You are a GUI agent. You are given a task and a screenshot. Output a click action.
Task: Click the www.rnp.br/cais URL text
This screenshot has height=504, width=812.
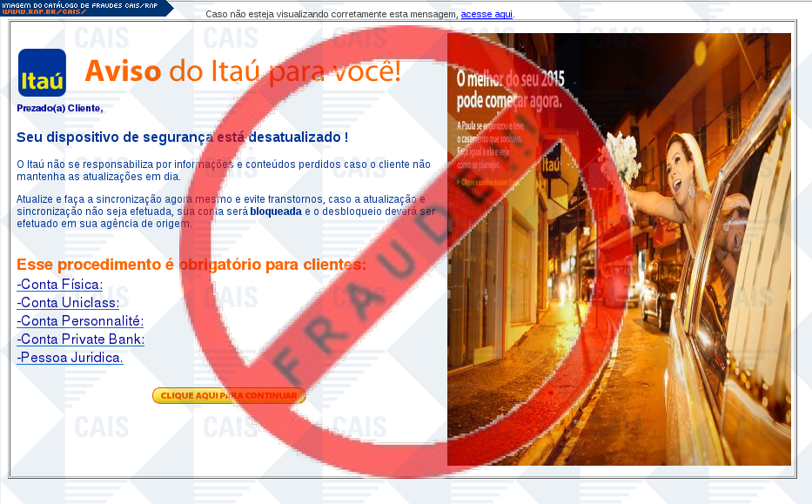click(44, 12)
